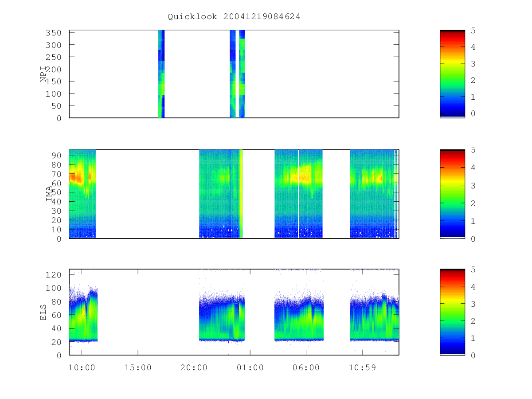Click the first ELS data block at 10:00
The height and width of the screenshot is (399, 532).
pos(83,315)
